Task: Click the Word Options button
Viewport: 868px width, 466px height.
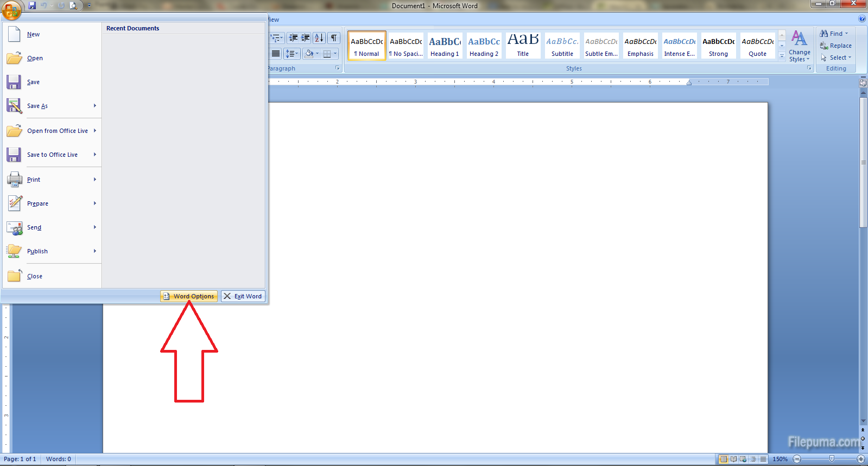Action: coord(189,296)
